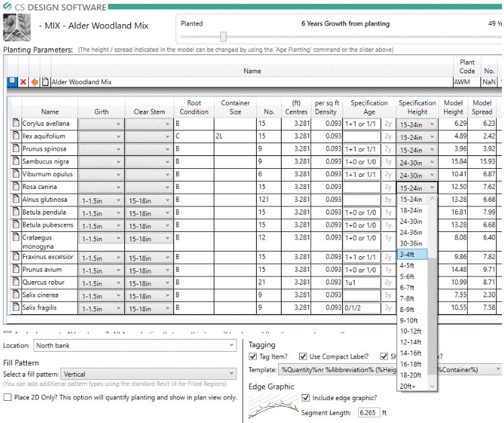Click the document icon for Corylus avellana
The height and width of the screenshot is (423, 504).
(x=15, y=123)
